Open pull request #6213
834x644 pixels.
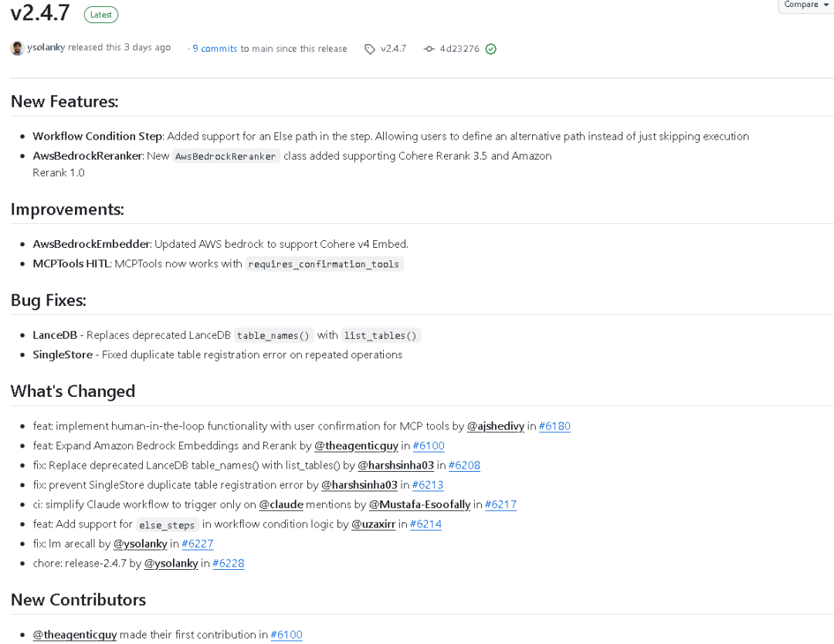427,485
